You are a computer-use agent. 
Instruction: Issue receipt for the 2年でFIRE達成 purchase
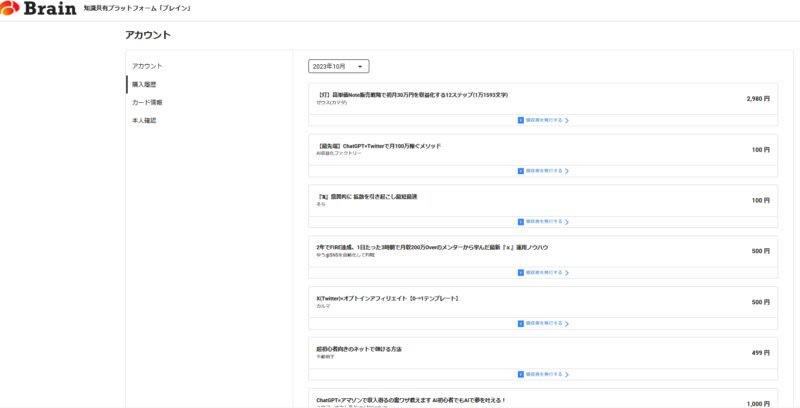[x=543, y=273]
